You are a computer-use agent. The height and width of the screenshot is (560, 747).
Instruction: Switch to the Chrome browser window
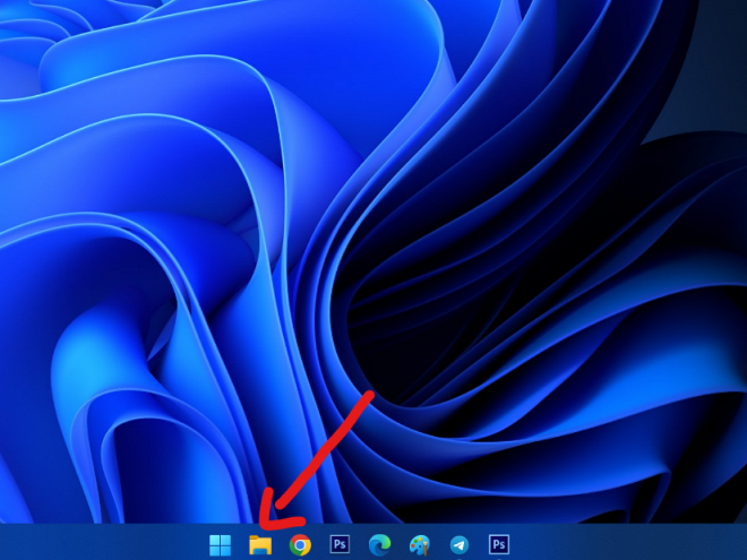click(x=300, y=546)
